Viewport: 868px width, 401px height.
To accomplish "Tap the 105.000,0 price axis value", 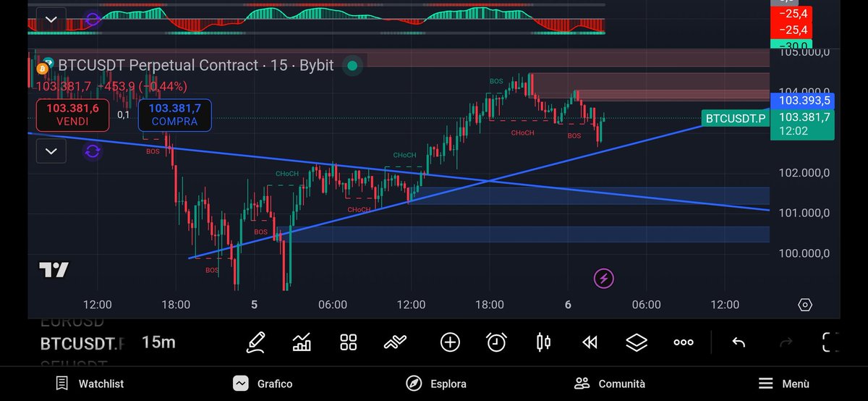I will click(804, 52).
